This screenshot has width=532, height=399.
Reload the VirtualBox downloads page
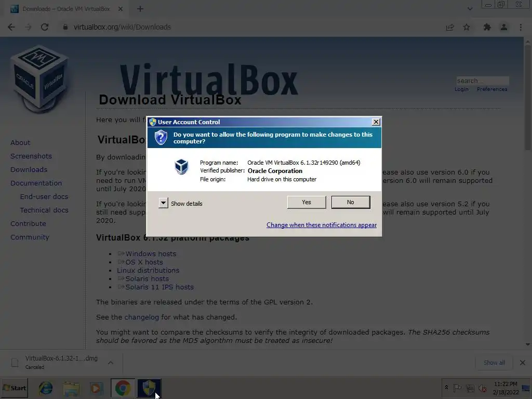pos(45,27)
